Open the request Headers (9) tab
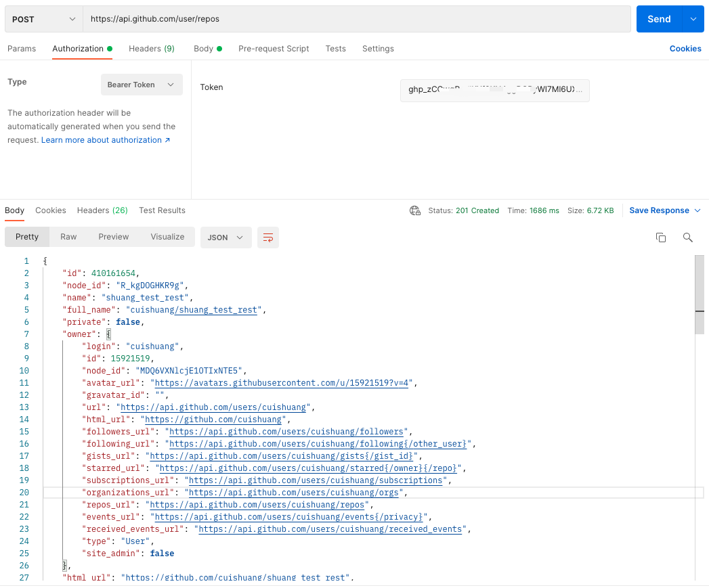 tap(152, 49)
